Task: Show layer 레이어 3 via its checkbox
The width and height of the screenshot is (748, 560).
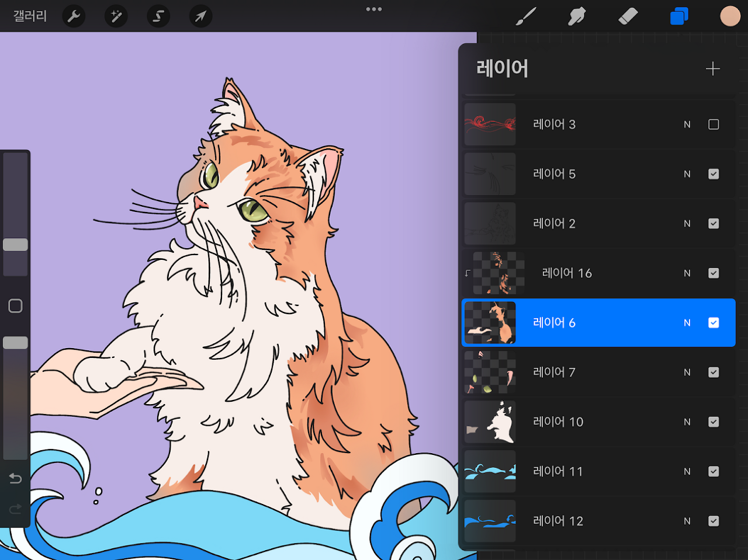Action: coord(714,124)
